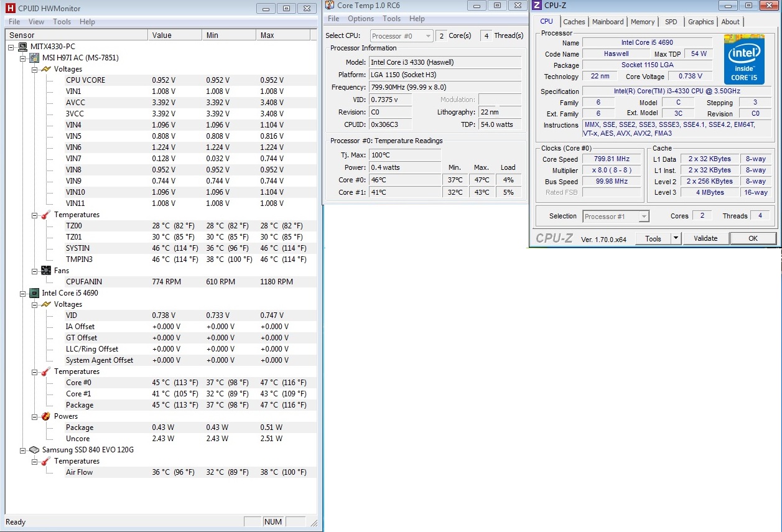The image size is (782, 532).
Task: Click the Sensor column header
Action: (x=77, y=35)
